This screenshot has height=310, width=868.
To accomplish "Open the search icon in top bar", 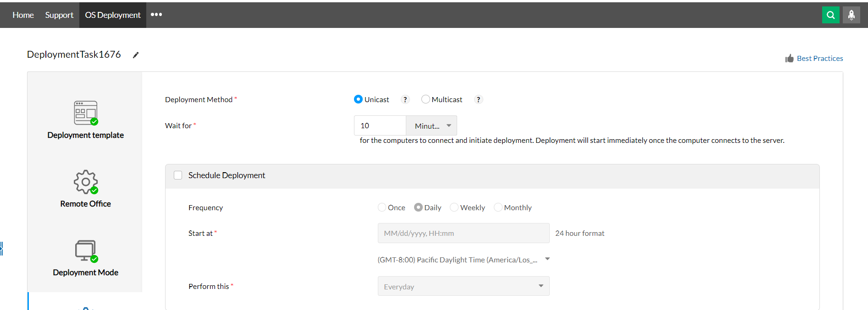I will [x=830, y=15].
